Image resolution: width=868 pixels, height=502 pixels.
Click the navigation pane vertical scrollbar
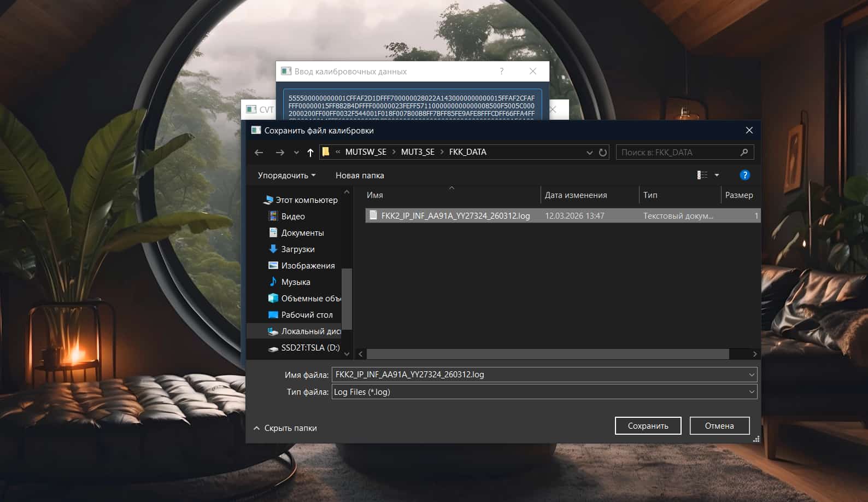[x=347, y=299]
